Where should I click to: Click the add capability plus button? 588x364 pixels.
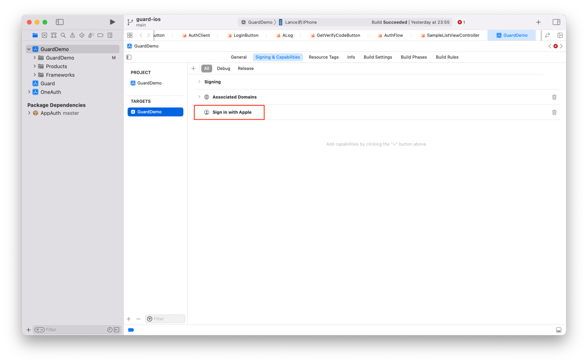[x=193, y=69]
